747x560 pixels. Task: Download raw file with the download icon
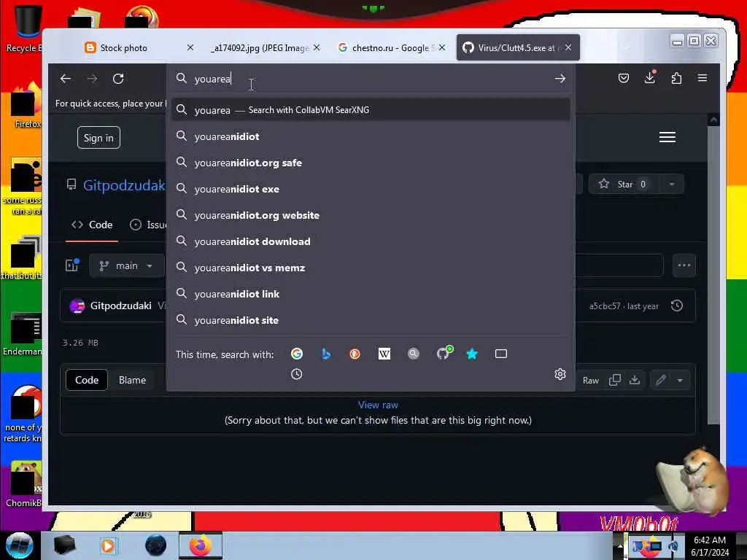point(635,380)
